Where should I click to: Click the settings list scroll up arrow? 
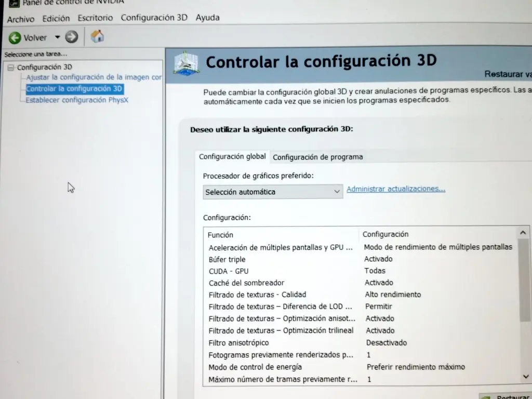point(523,233)
